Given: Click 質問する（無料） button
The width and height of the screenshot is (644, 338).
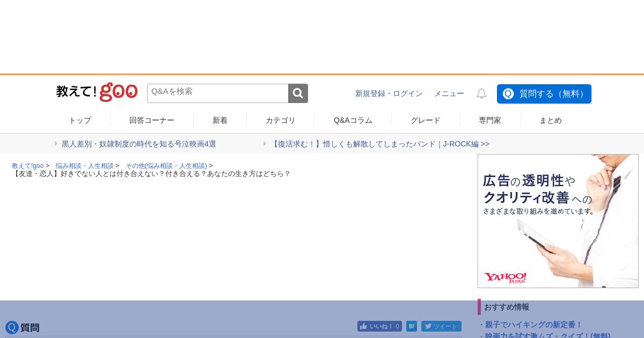Looking at the screenshot, I should (x=544, y=94).
